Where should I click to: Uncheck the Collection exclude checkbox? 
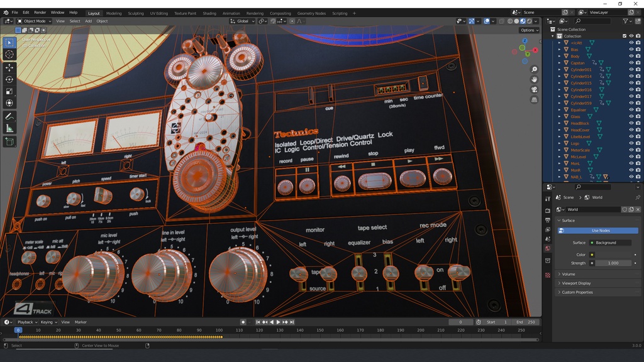[x=624, y=36]
